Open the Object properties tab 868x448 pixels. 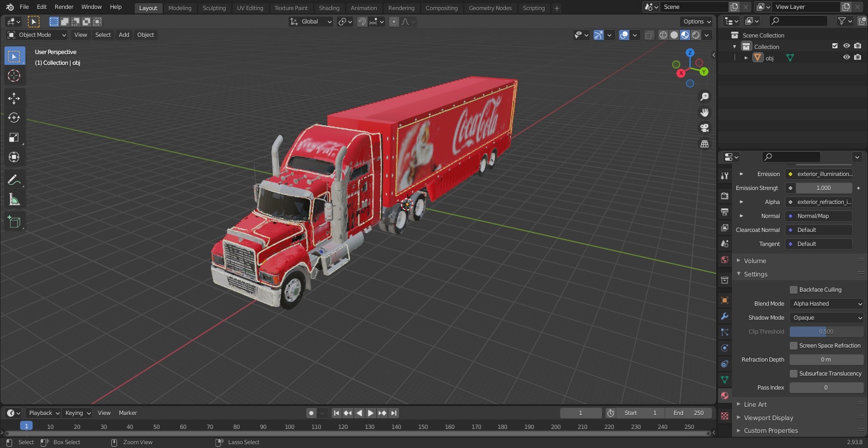[x=724, y=300]
